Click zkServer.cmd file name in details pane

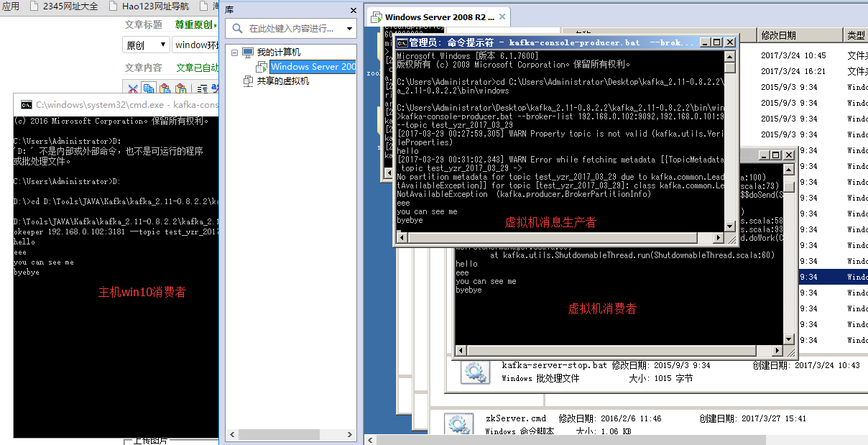tap(516, 418)
